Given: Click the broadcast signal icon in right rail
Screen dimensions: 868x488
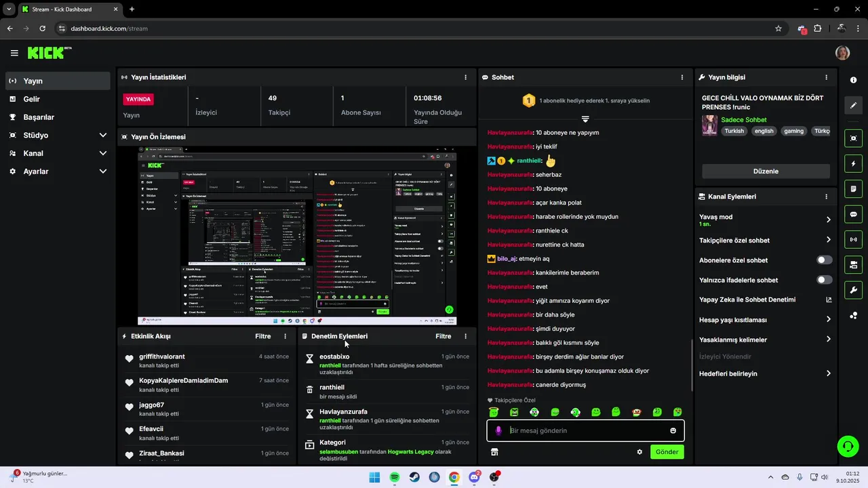Looking at the screenshot, I should point(853,239).
